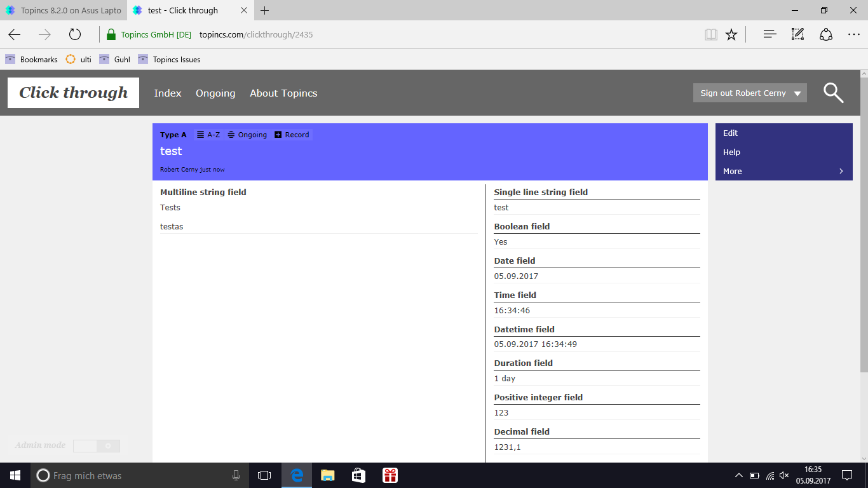Open the Edge Hub menu icon
This screenshot has height=488, width=868.
(x=770, y=34)
